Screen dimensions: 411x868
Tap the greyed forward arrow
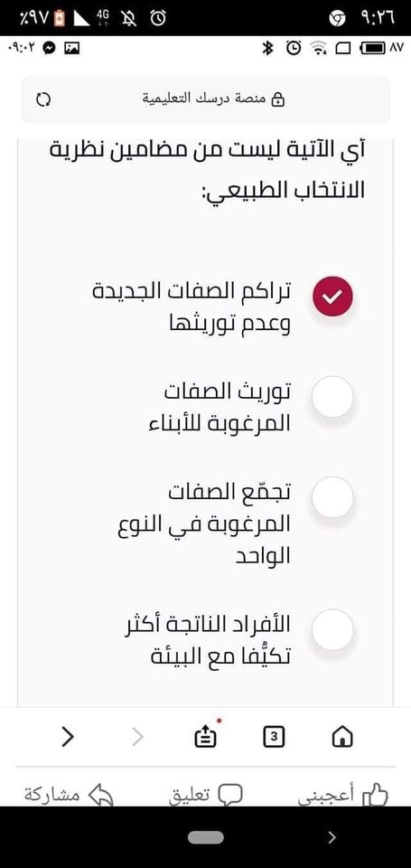coord(138,737)
